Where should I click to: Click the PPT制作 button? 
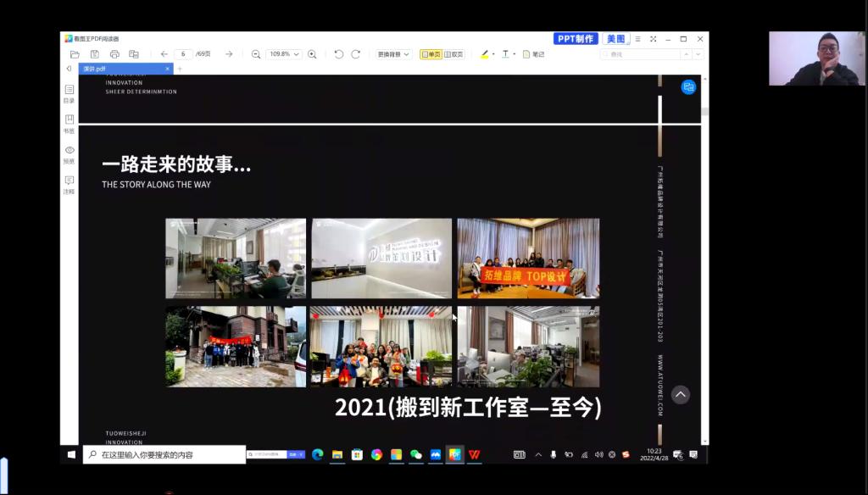[x=576, y=39]
